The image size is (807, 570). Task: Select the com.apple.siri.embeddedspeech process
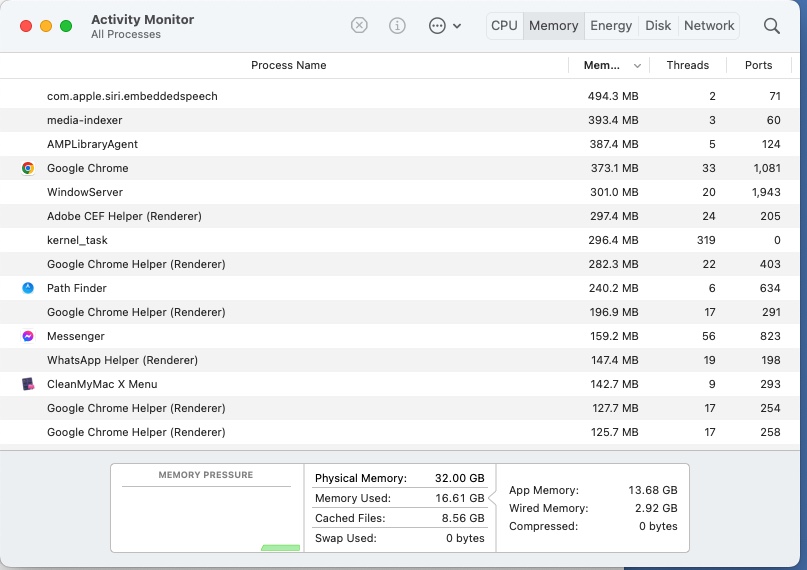(132, 96)
